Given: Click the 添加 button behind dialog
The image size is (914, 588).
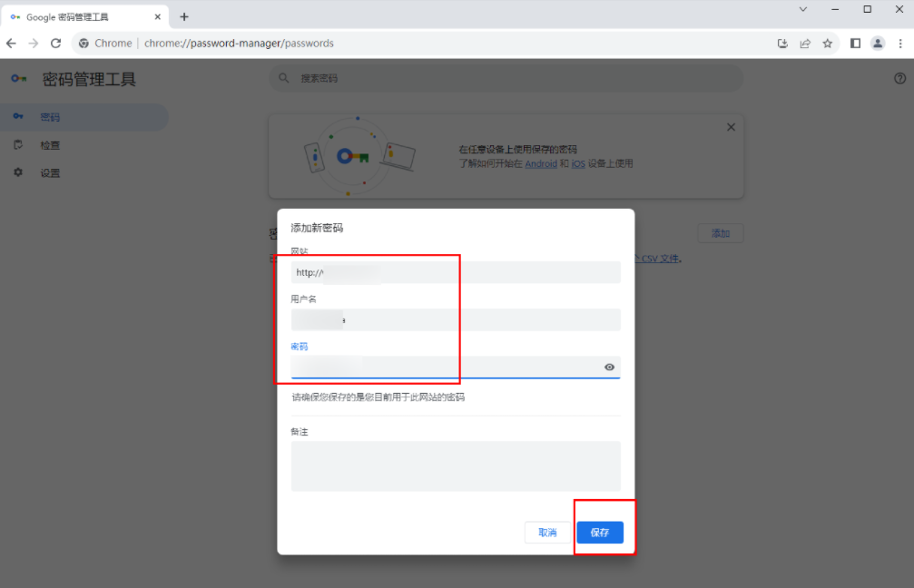Looking at the screenshot, I should click(721, 233).
